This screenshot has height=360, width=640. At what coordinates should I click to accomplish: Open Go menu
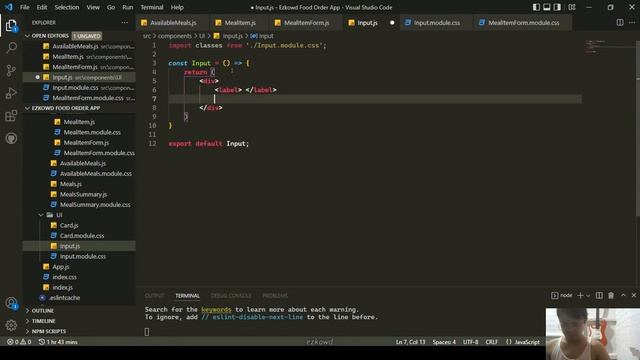click(x=111, y=7)
